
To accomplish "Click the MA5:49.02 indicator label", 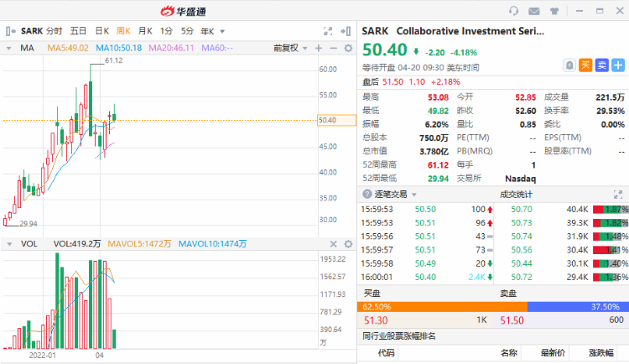I will [x=68, y=48].
